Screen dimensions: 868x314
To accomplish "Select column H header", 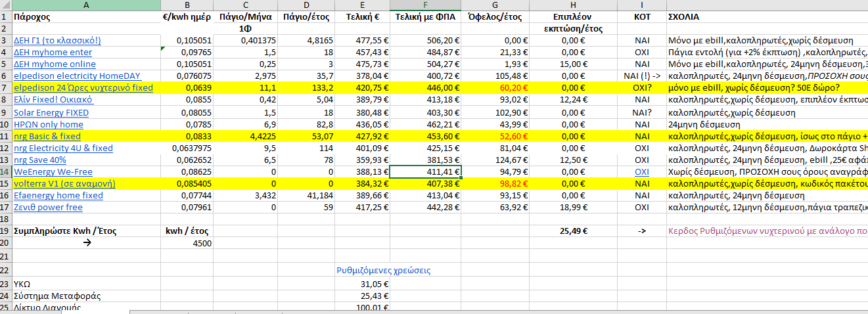I will click(x=574, y=5).
